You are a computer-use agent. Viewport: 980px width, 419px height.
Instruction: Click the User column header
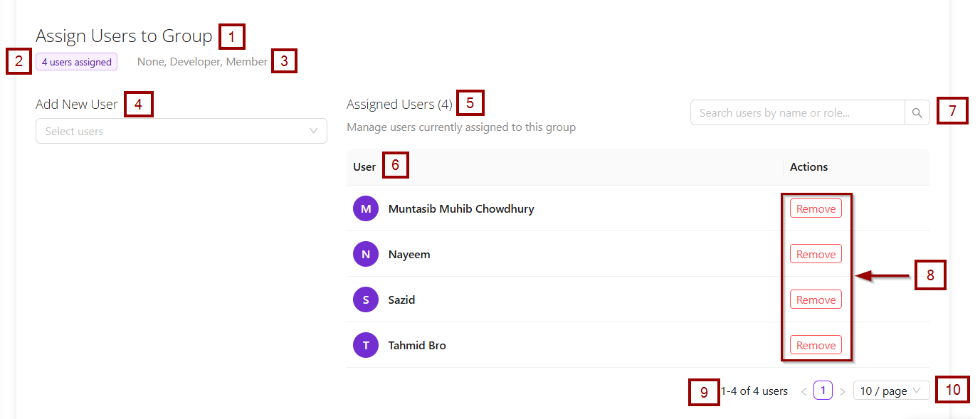click(364, 167)
